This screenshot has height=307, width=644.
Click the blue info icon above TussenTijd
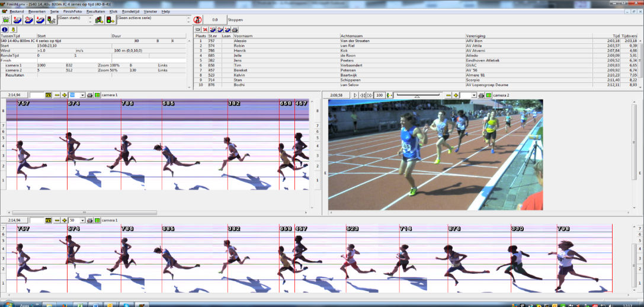tap(5, 30)
